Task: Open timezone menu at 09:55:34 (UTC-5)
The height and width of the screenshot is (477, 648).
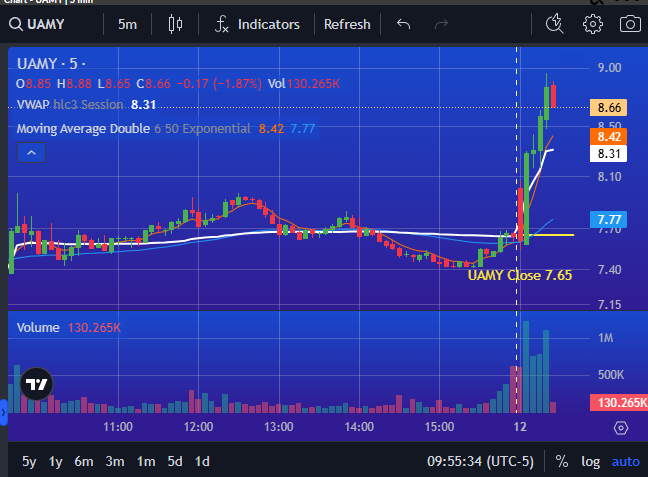Action: pyautogui.click(x=480, y=461)
